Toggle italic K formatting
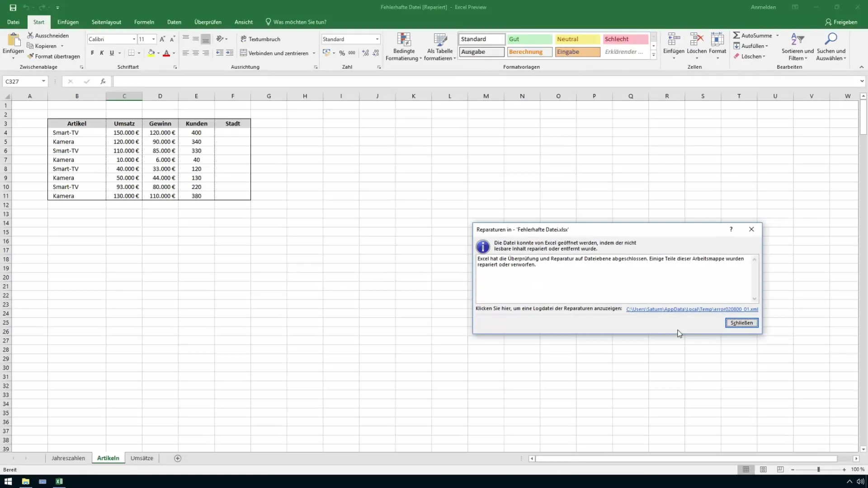 click(x=102, y=53)
